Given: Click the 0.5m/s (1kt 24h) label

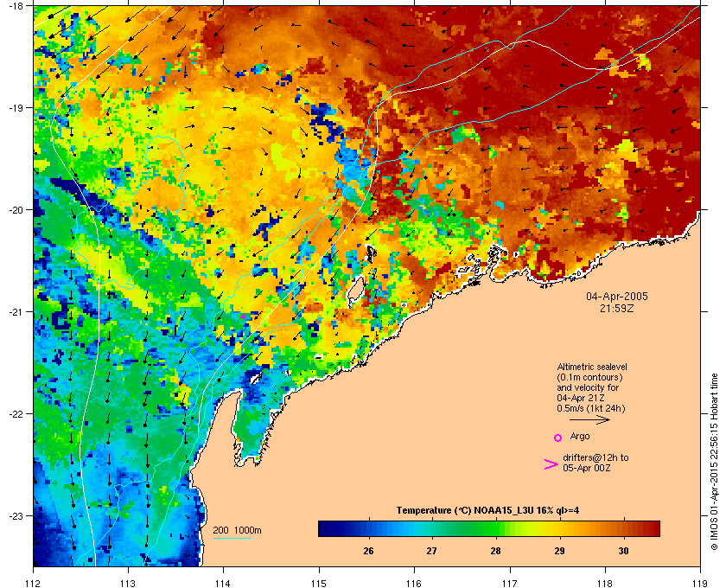Looking at the screenshot, I should (x=591, y=408).
